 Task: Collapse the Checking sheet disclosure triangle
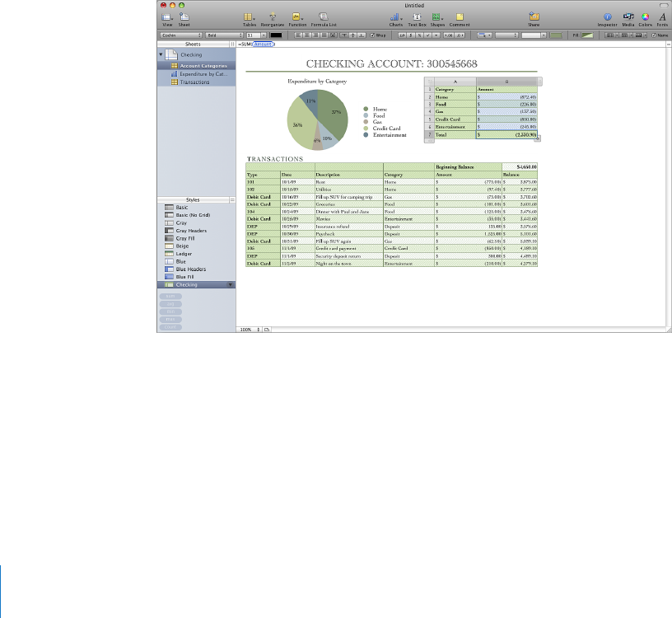point(161,54)
